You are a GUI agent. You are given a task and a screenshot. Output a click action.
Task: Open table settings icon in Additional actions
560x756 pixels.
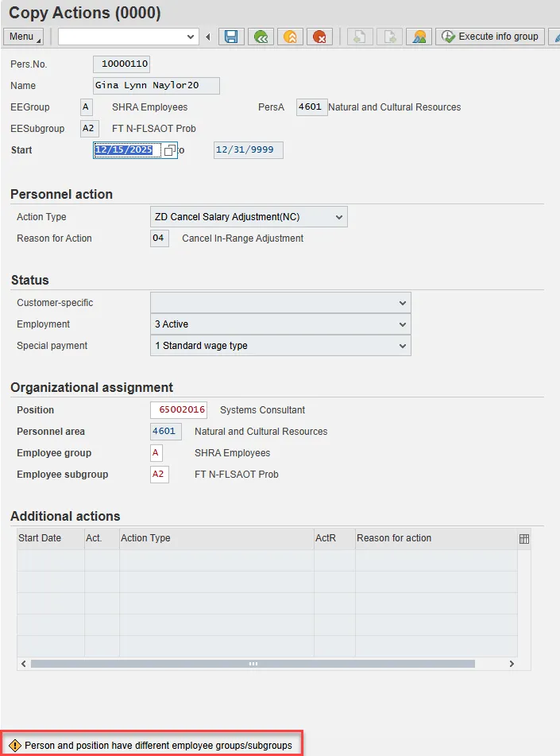pos(524,539)
